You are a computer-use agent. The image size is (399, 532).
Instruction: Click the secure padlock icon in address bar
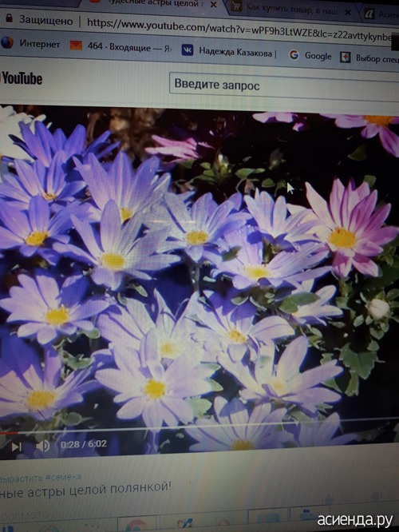tap(9, 18)
